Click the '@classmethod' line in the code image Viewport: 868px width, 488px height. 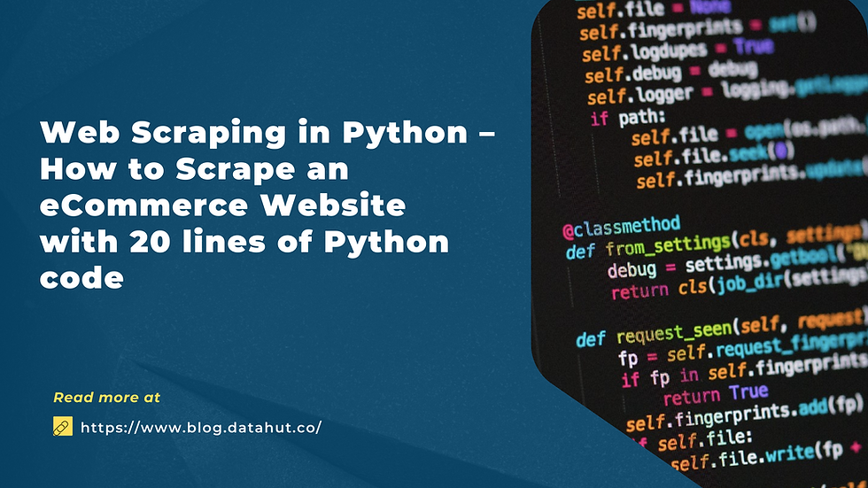pyautogui.click(x=621, y=227)
